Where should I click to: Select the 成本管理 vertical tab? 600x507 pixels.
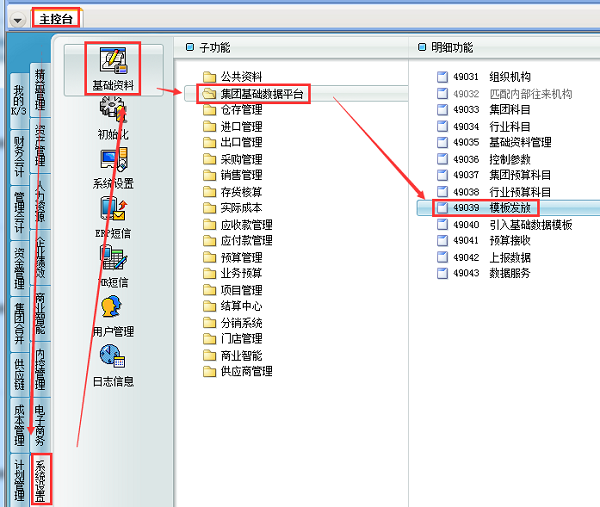19,425
